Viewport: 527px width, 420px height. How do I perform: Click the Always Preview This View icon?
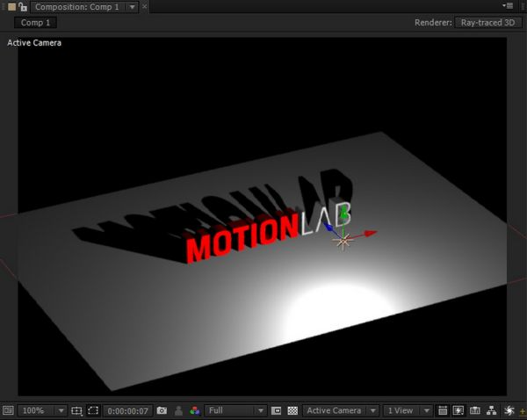8,410
